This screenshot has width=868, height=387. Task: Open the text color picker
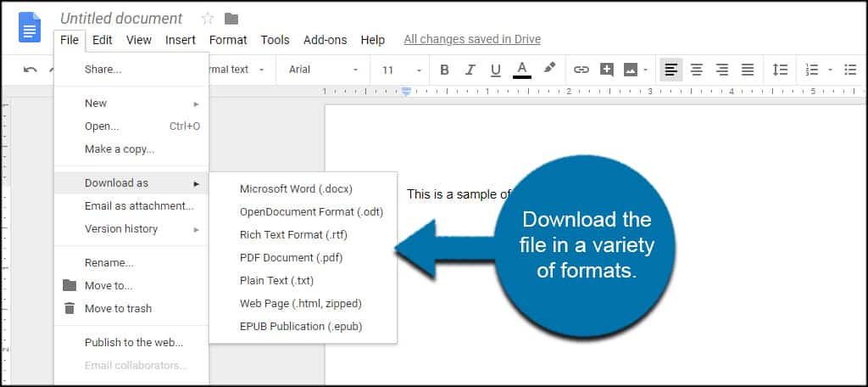(x=521, y=70)
